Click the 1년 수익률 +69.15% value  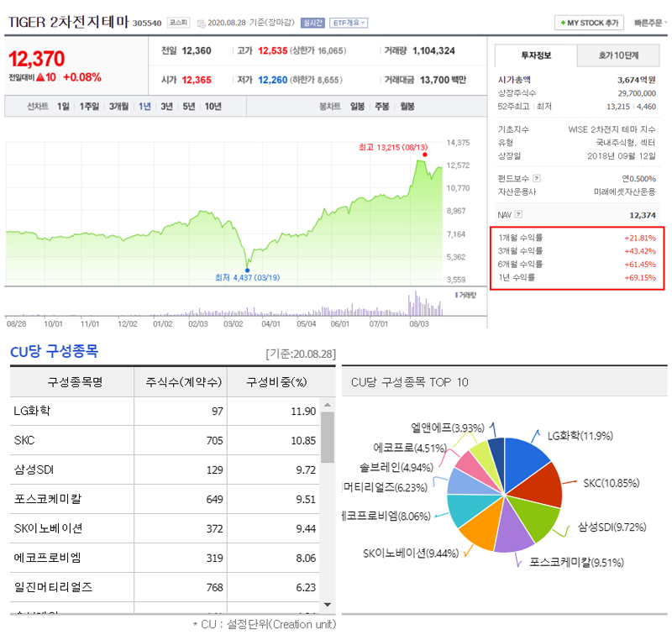point(640,278)
